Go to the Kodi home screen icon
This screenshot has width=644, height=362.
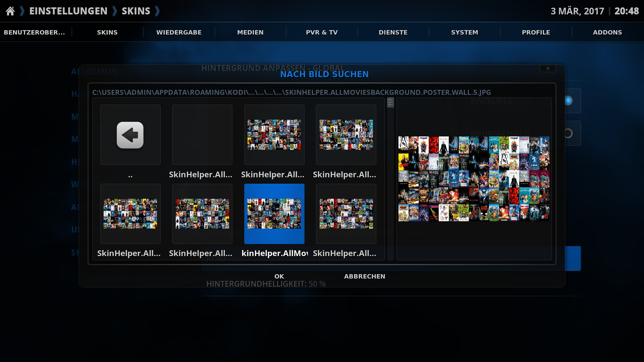tap(10, 11)
